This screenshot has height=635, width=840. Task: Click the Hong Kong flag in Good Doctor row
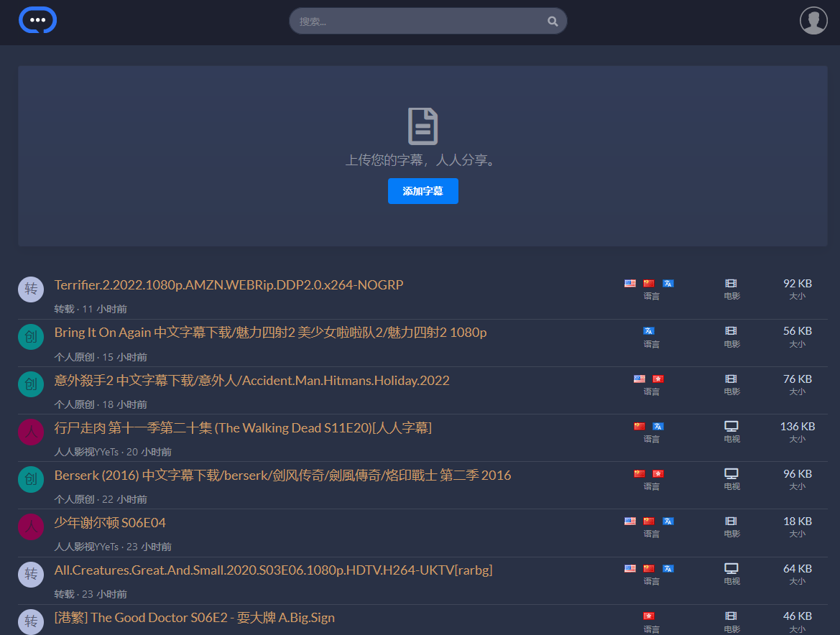649,616
